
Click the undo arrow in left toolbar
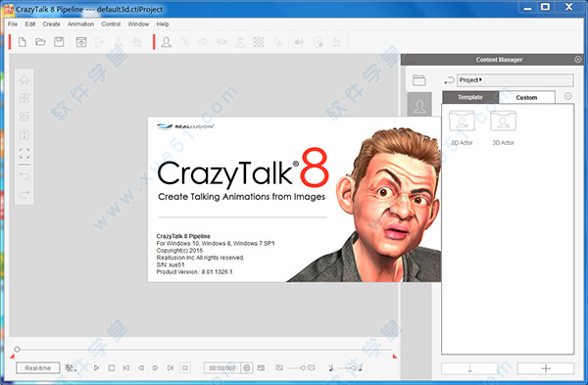[x=24, y=176]
